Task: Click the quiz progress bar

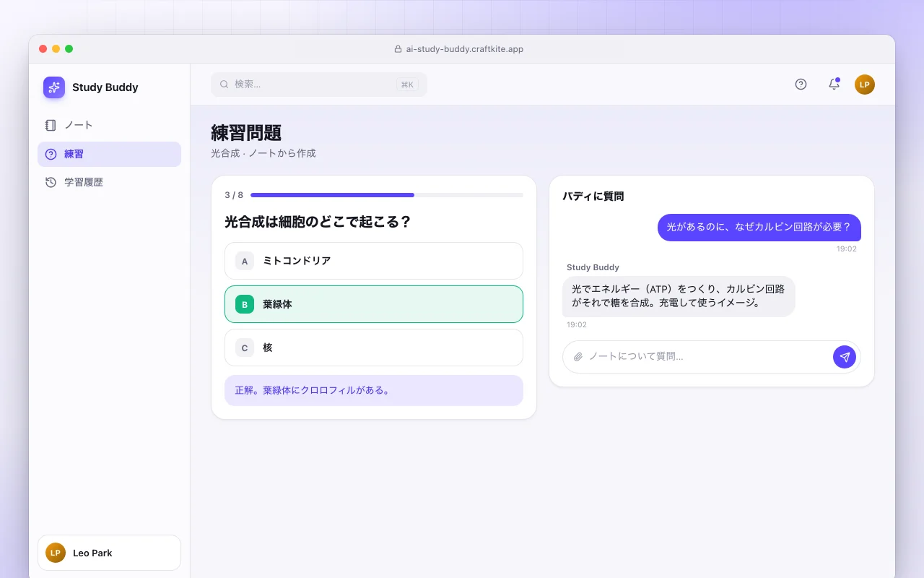Action: tap(387, 195)
